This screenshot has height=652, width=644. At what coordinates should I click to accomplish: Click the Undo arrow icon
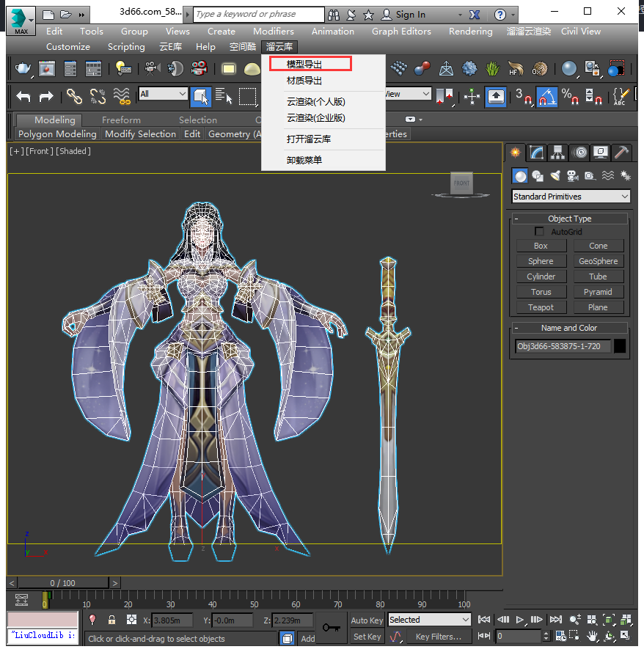pyautogui.click(x=23, y=97)
